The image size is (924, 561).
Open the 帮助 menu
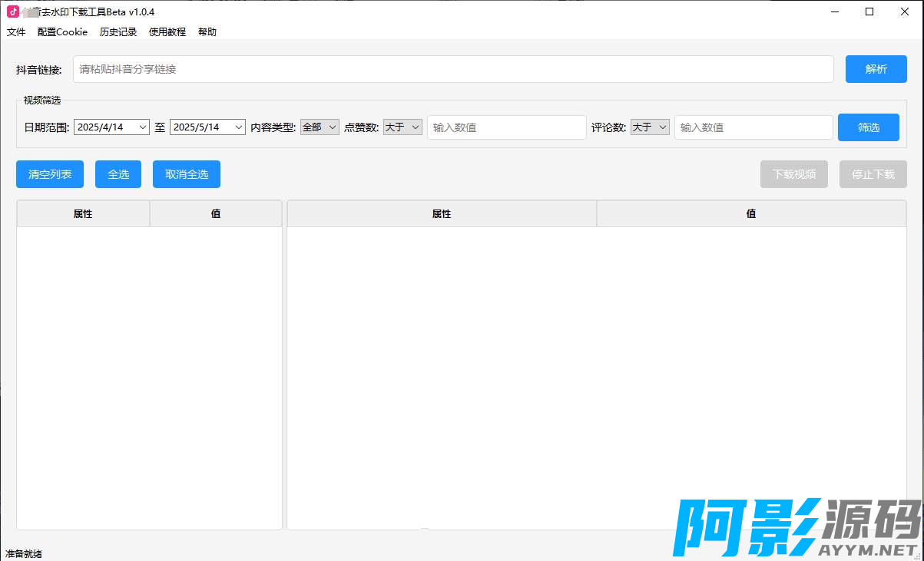[207, 32]
